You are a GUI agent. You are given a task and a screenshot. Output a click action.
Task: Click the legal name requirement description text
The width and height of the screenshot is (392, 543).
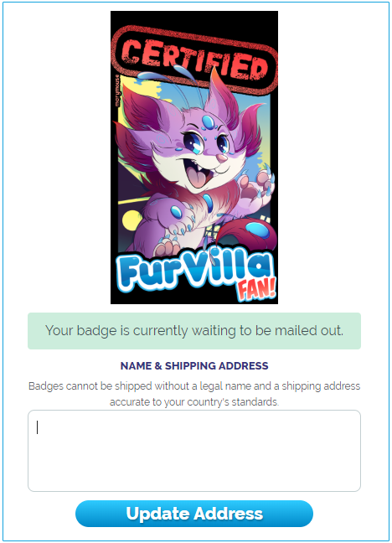(194, 394)
